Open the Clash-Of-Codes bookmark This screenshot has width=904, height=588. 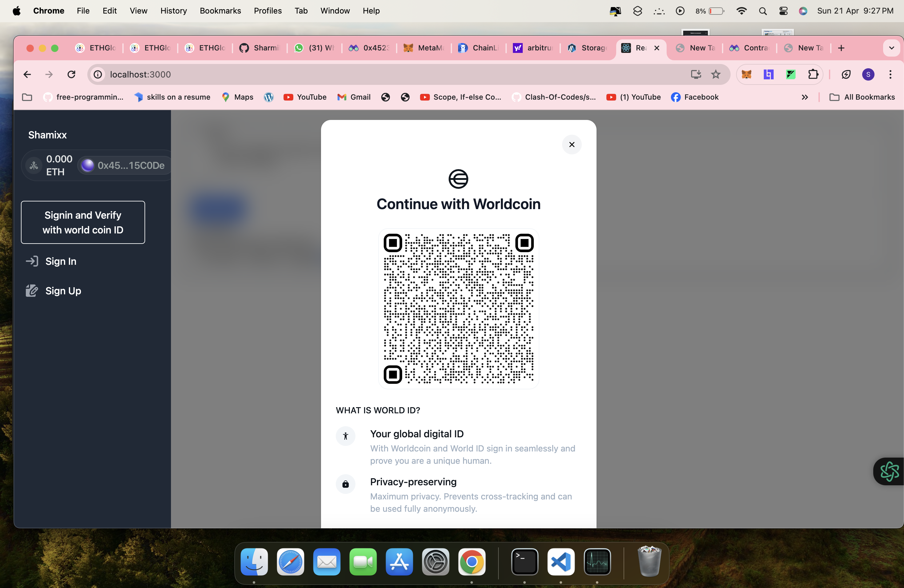click(x=554, y=97)
